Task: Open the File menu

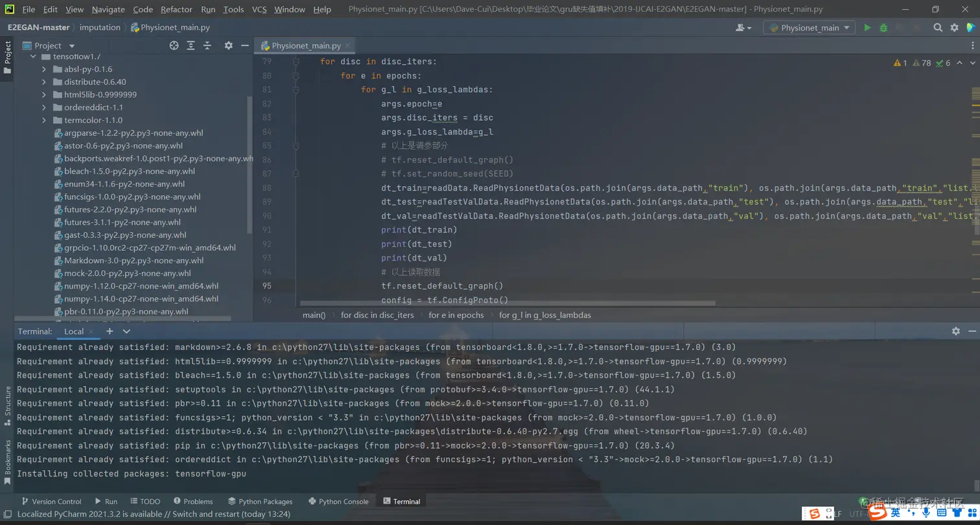Action: (x=29, y=9)
